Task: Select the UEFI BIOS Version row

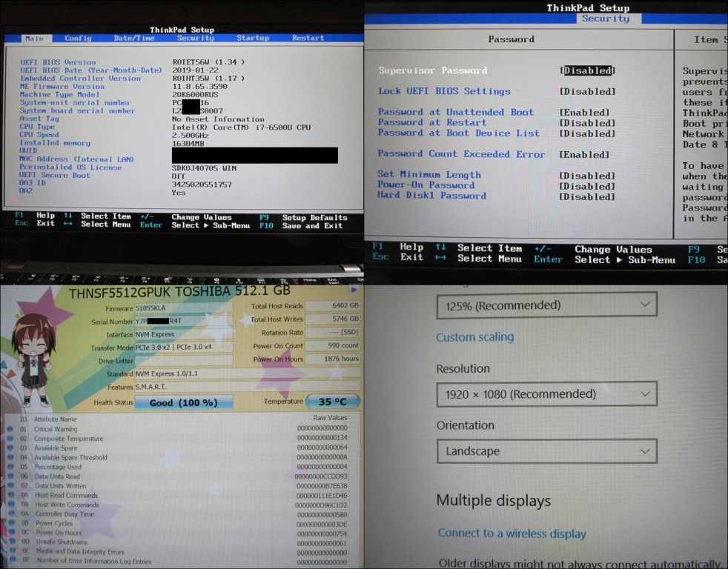Action: [x=132, y=62]
